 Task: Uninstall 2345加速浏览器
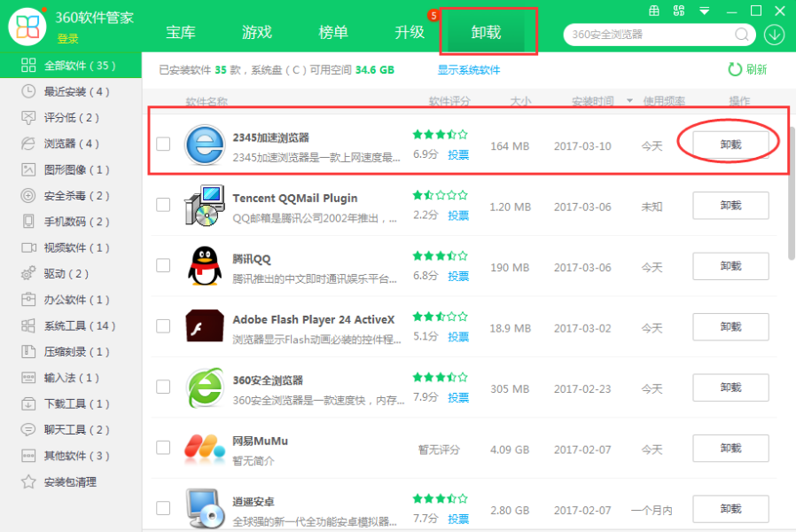[730, 145]
